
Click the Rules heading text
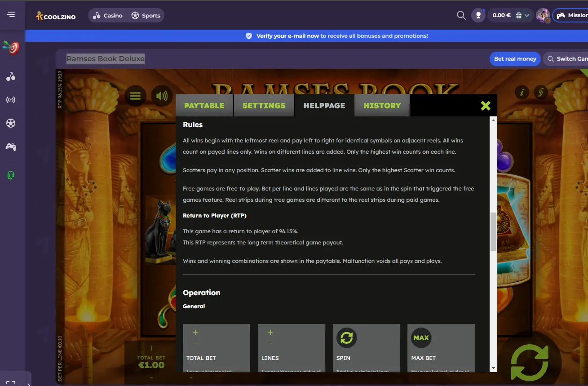click(193, 124)
